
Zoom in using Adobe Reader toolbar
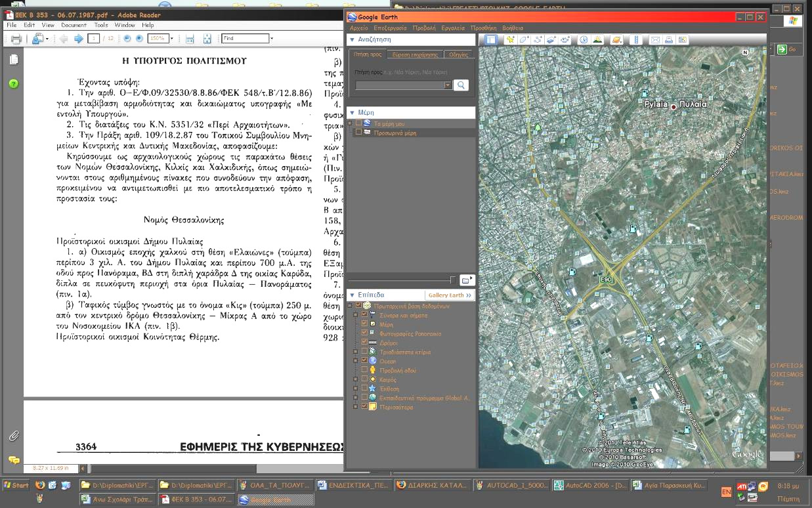click(x=139, y=39)
